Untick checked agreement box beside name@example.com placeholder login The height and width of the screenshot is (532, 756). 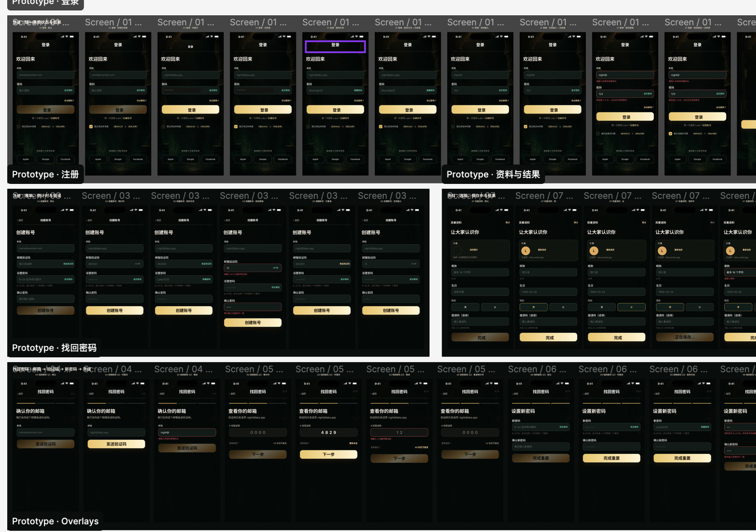click(x=91, y=126)
